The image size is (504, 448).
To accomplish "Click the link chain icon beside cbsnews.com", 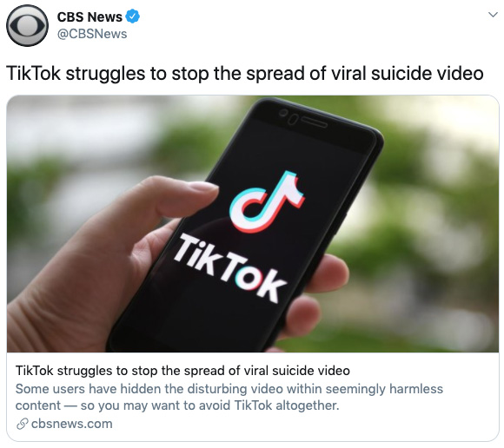I will tap(23, 424).
